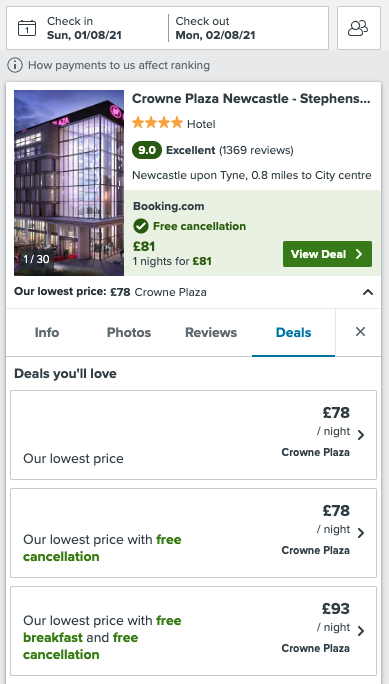This screenshot has width=389, height=684.
Task: Select the Deals tab
Action: (x=293, y=332)
